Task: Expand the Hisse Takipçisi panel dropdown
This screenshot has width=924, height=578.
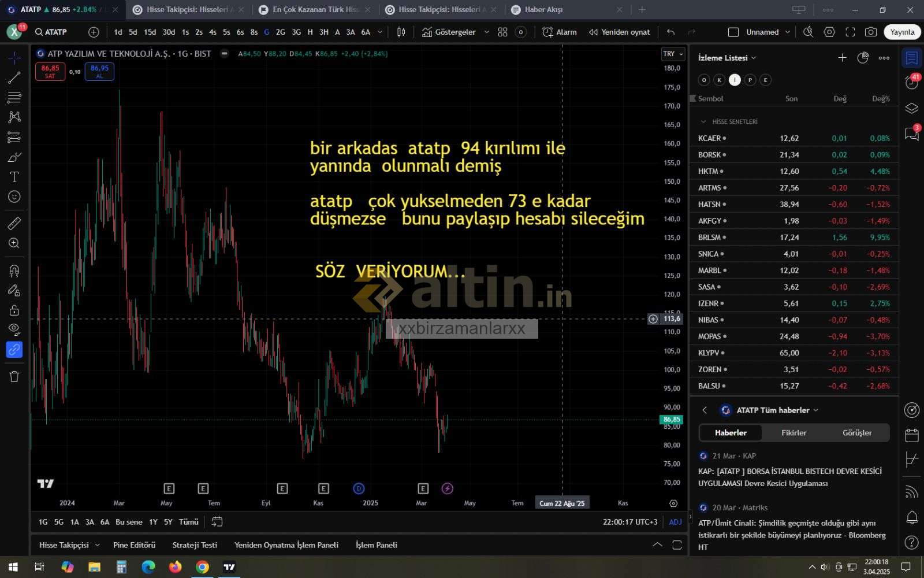Action: pyautogui.click(x=97, y=545)
